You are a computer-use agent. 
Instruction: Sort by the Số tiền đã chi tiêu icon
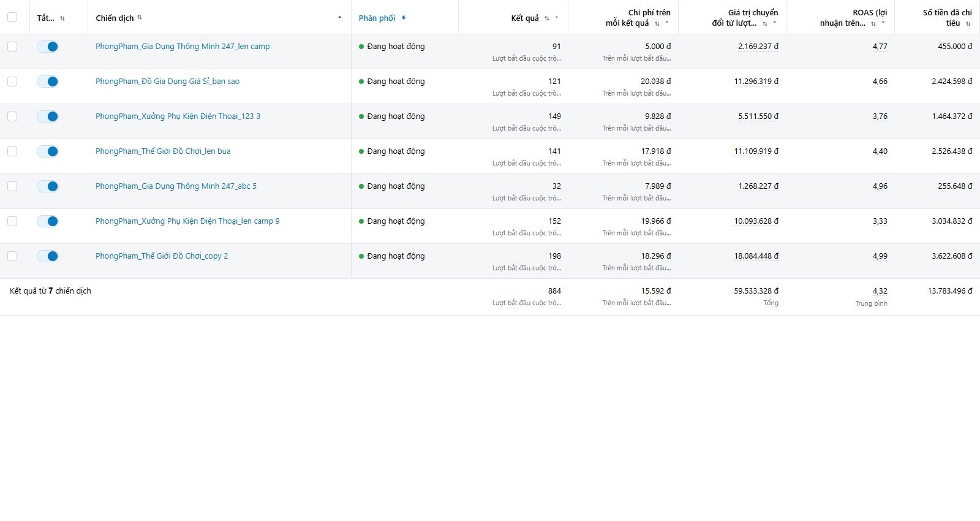(968, 23)
